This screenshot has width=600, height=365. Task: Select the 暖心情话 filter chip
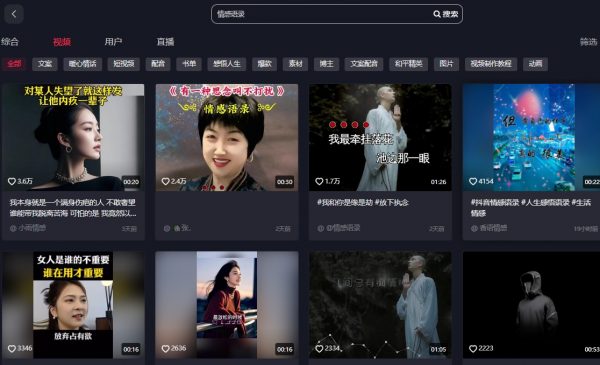pos(83,64)
